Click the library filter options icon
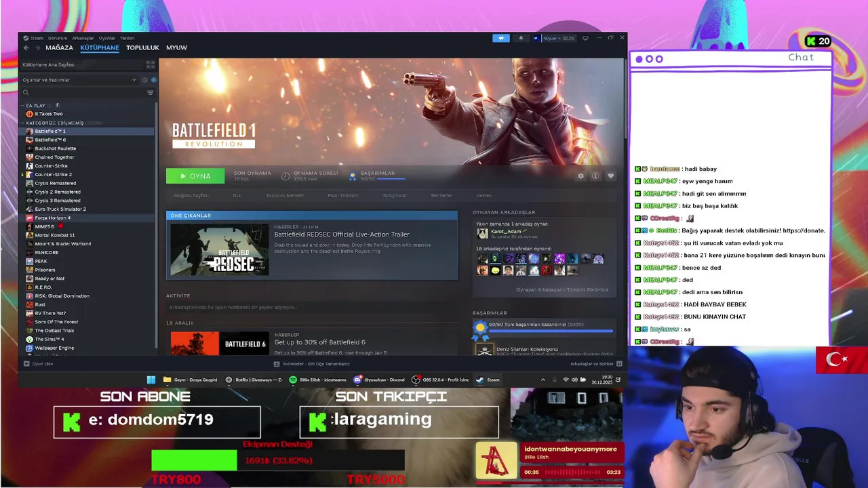This screenshot has width=868, height=488. point(151,93)
